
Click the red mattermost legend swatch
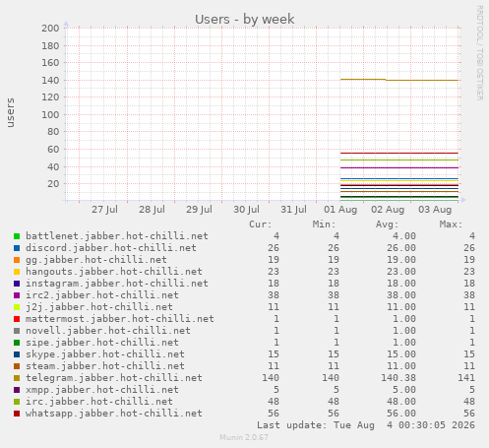pos(17,319)
